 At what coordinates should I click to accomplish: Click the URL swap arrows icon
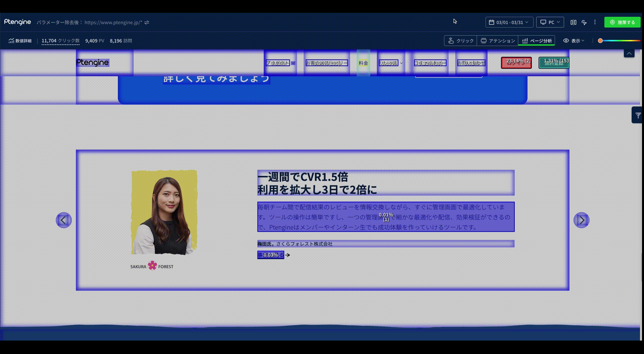(x=147, y=23)
